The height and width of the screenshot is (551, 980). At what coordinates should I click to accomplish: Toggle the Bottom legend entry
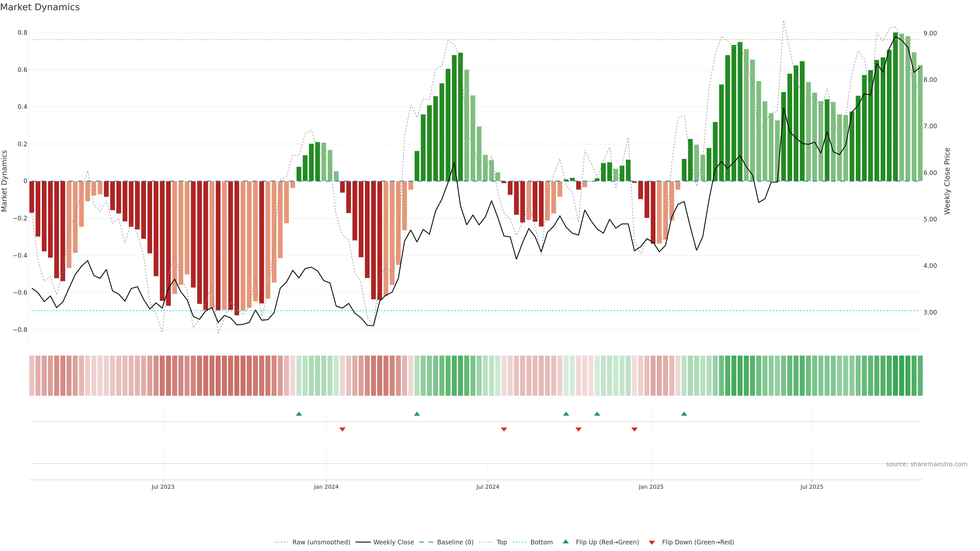(541, 542)
